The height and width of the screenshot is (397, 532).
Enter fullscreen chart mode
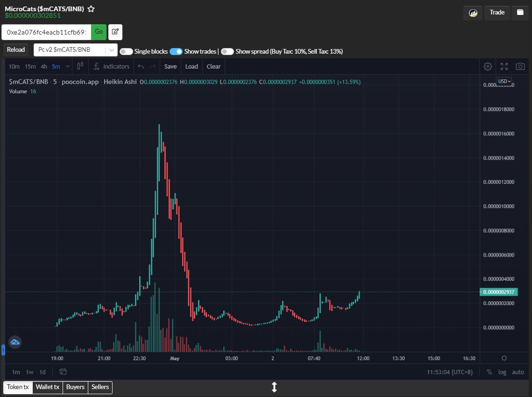504,66
